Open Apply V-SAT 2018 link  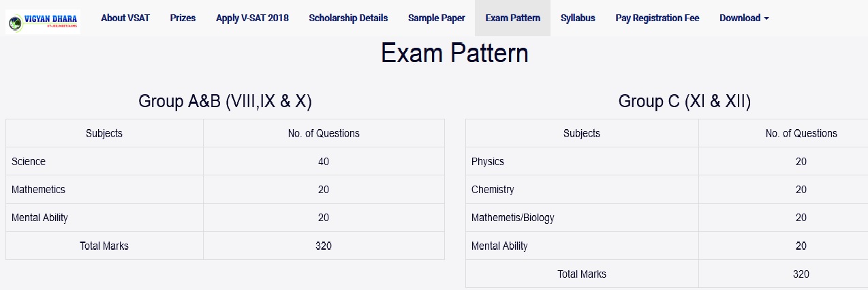pyautogui.click(x=252, y=18)
